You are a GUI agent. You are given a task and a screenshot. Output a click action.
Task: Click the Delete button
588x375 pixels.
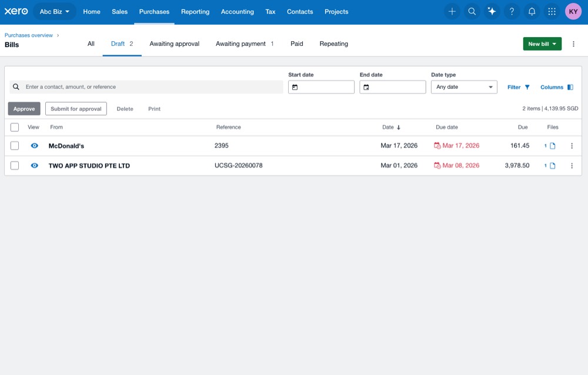(125, 109)
